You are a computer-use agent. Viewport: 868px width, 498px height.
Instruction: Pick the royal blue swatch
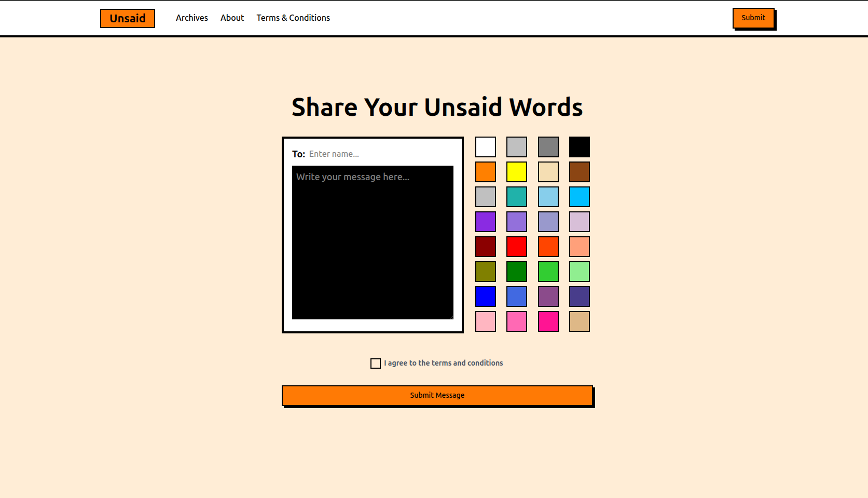pyautogui.click(x=517, y=297)
